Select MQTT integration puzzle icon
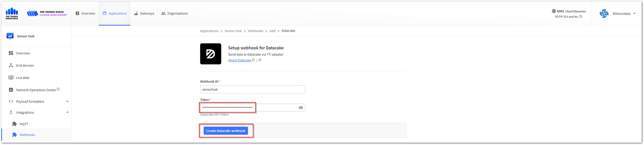The image size is (644, 145). pyautogui.click(x=14, y=124)
